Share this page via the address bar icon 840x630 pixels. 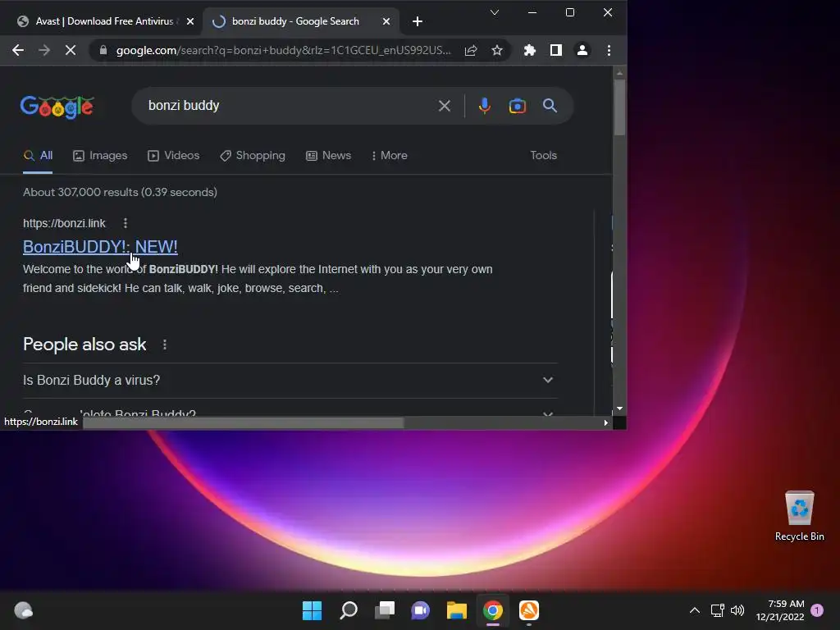coord(471,50)
